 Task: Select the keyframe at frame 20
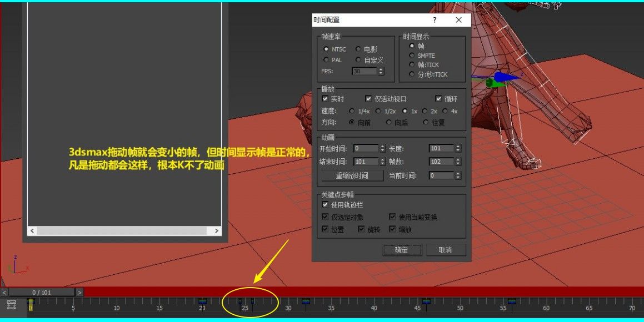[202, 302]
